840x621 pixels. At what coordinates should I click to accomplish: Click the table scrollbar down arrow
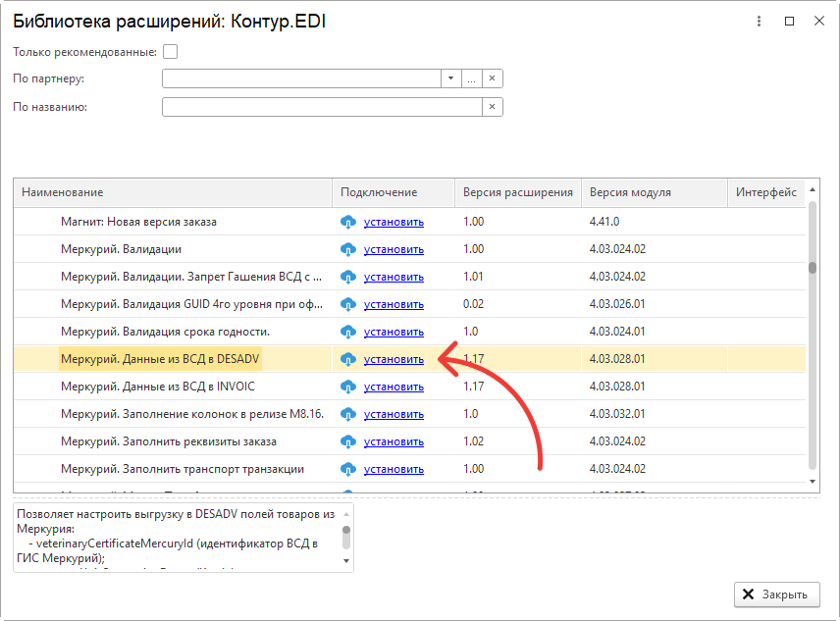[x=813, y=482]
